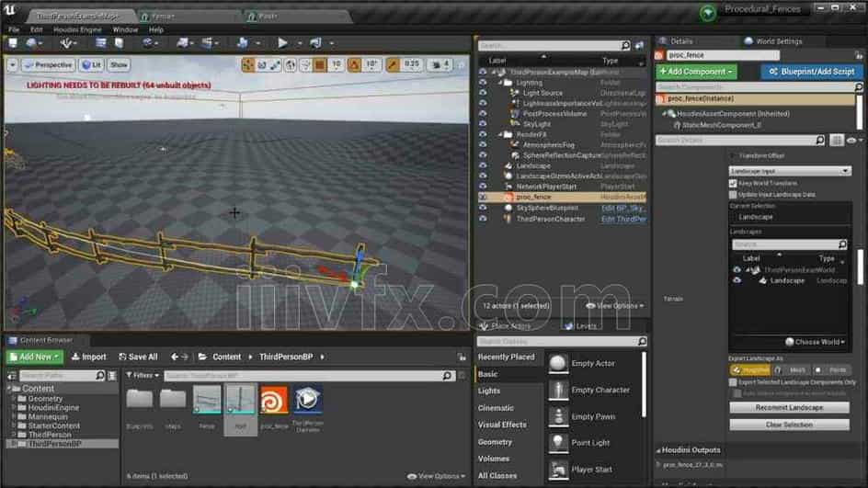868x488 pixels.
Task: Open the grid snap value 10 dropdown
Action: [336, 65]
